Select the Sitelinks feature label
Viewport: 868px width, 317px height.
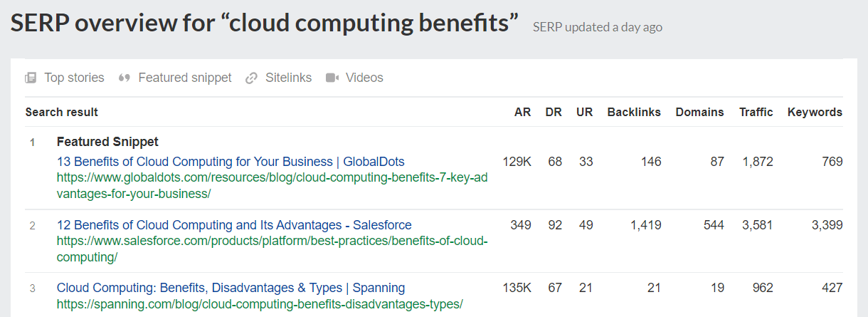289,78
